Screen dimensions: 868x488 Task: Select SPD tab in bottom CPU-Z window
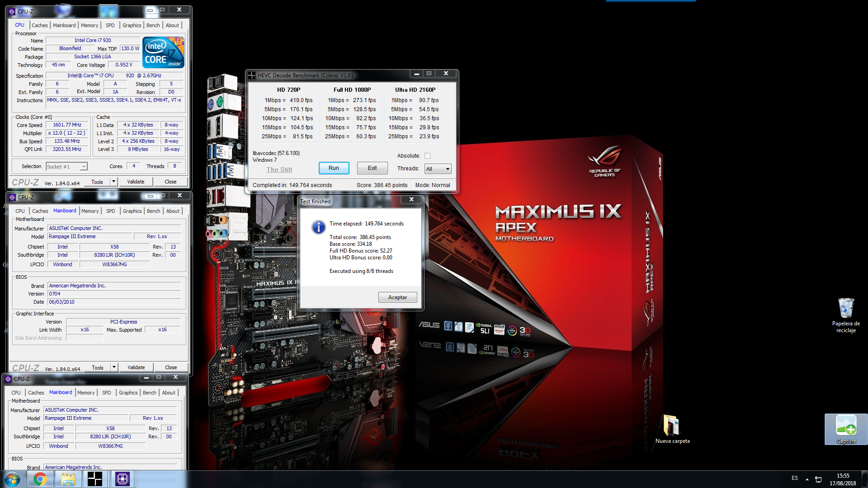tap(107, 393)
